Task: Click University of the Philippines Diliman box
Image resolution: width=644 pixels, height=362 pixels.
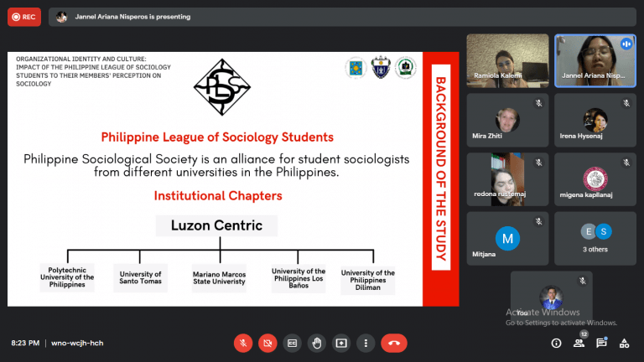Action: 368,281
